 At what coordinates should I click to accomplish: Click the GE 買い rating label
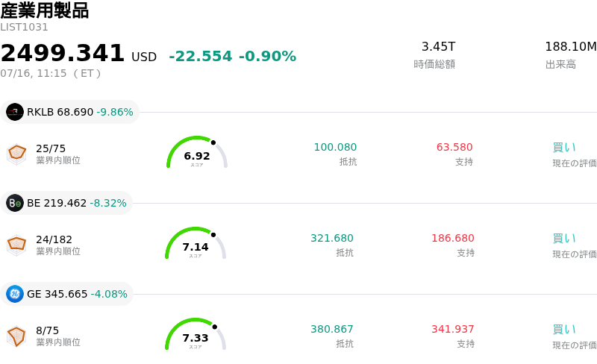564,330
